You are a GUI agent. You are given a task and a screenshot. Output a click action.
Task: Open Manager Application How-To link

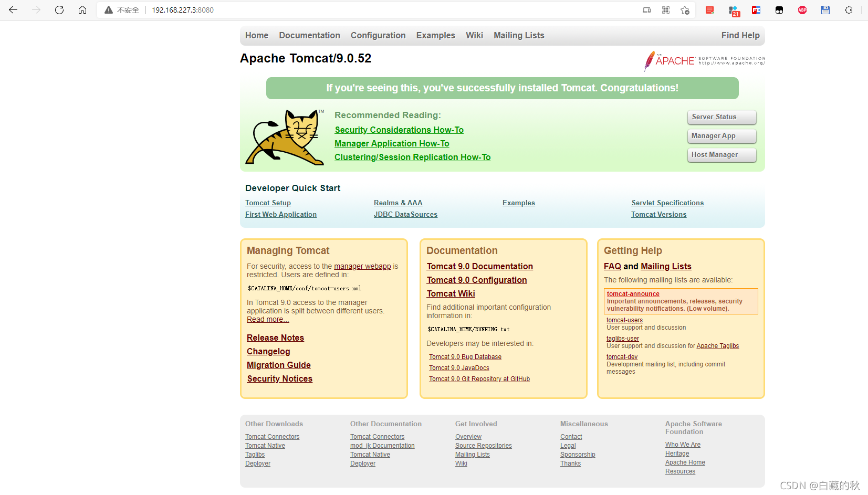point(392,143)
